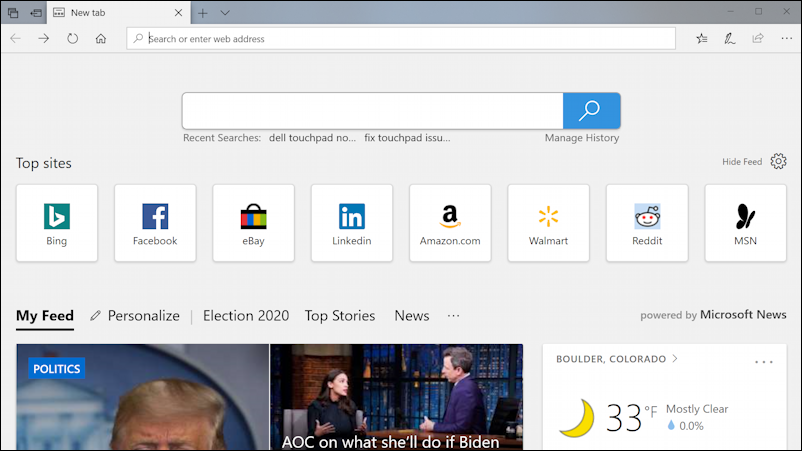Open the Favorites hub star icon

[702, 38]
